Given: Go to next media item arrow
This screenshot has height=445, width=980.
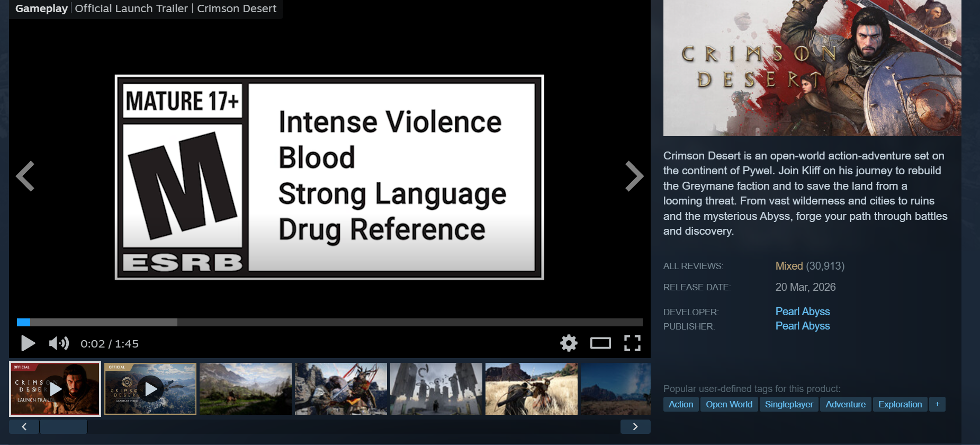Looking at the screenshot, I should point(634,176).
